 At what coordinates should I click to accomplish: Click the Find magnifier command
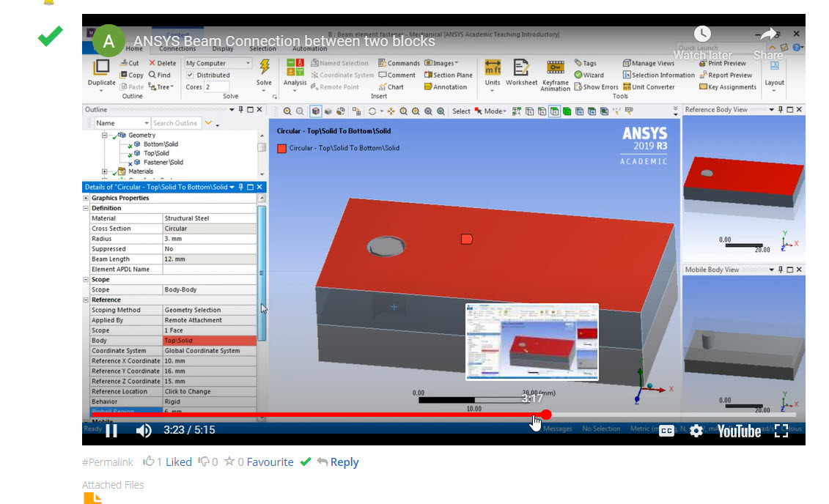click(160, 75)
